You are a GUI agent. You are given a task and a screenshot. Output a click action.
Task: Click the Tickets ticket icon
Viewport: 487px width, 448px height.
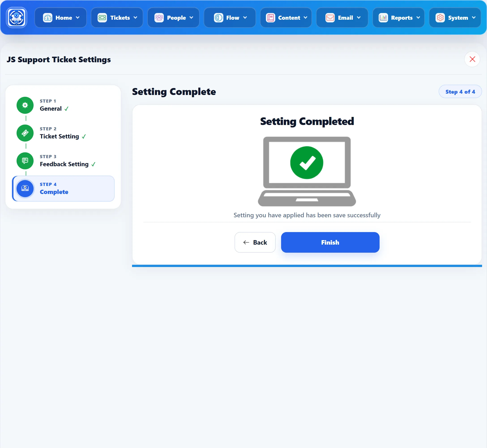(102, 18)
